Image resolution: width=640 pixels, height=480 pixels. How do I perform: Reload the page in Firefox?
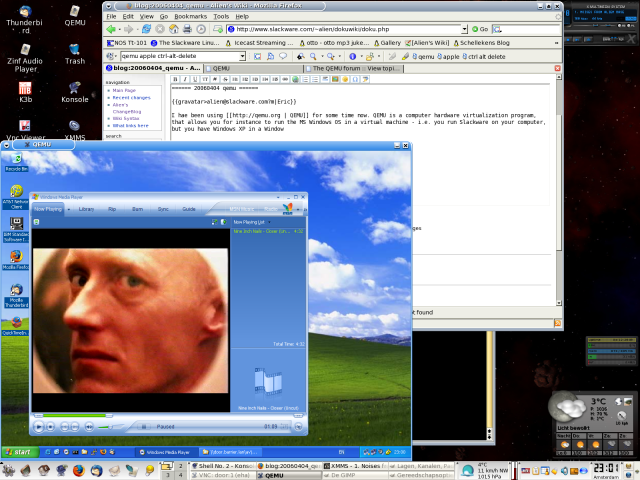pos(146,29)
